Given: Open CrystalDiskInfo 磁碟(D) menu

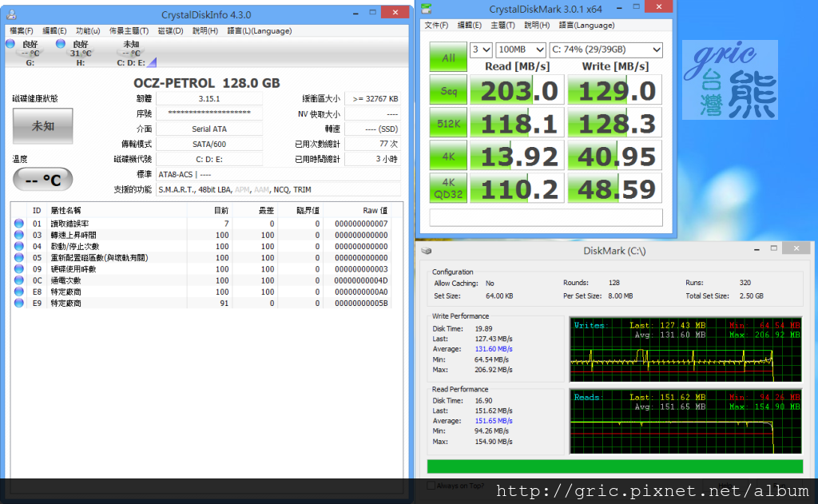Looking at the screenshot, I should (171, 31).
